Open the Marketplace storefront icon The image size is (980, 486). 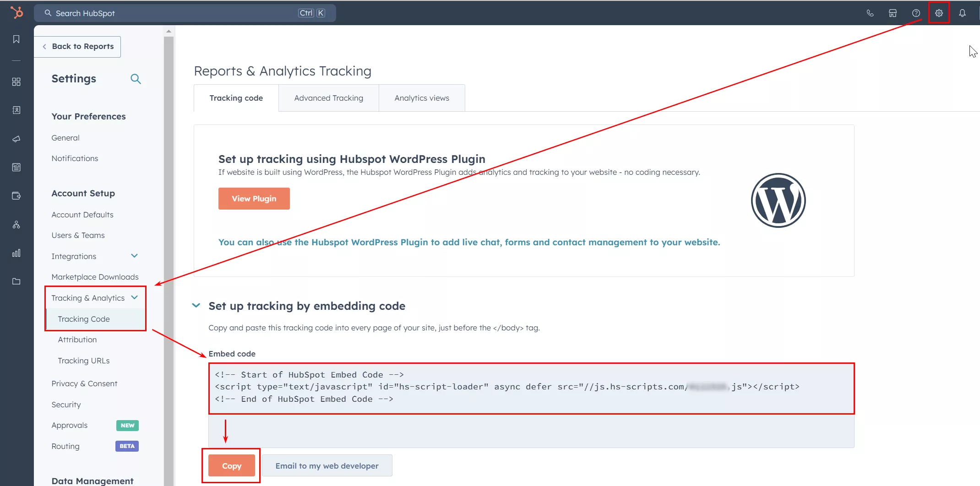pos(893,13)
